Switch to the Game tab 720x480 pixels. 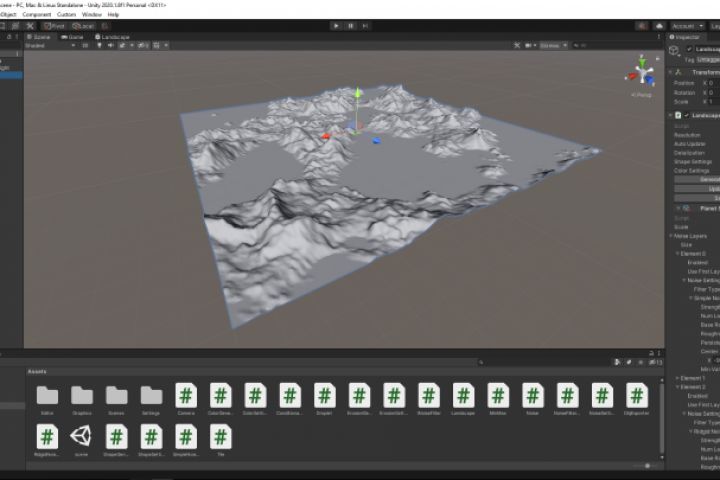click(73, 37)
